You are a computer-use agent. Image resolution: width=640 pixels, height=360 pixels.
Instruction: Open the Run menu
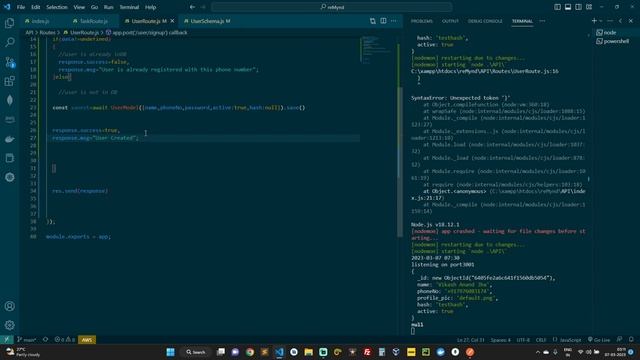(108, 7)
